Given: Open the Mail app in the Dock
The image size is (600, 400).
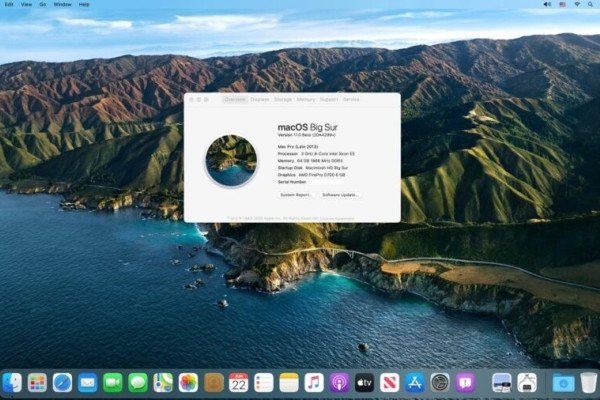Looking at the screenshot, I should tap(88, 383).
